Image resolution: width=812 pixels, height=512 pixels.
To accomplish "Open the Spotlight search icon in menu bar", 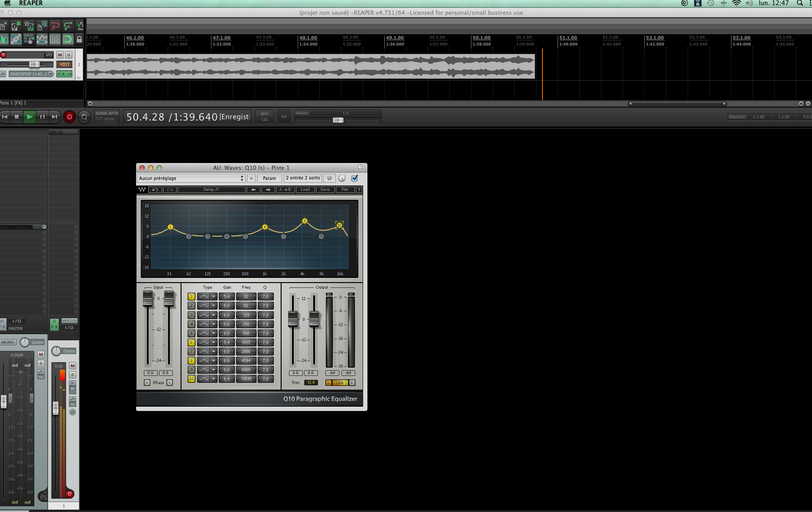I will (800, 3).
